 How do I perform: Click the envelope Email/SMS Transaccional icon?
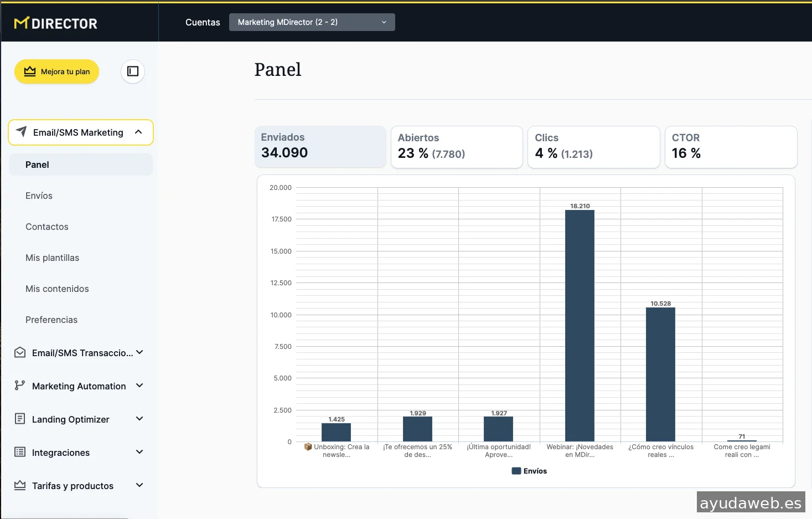click(x=20, y=352)
